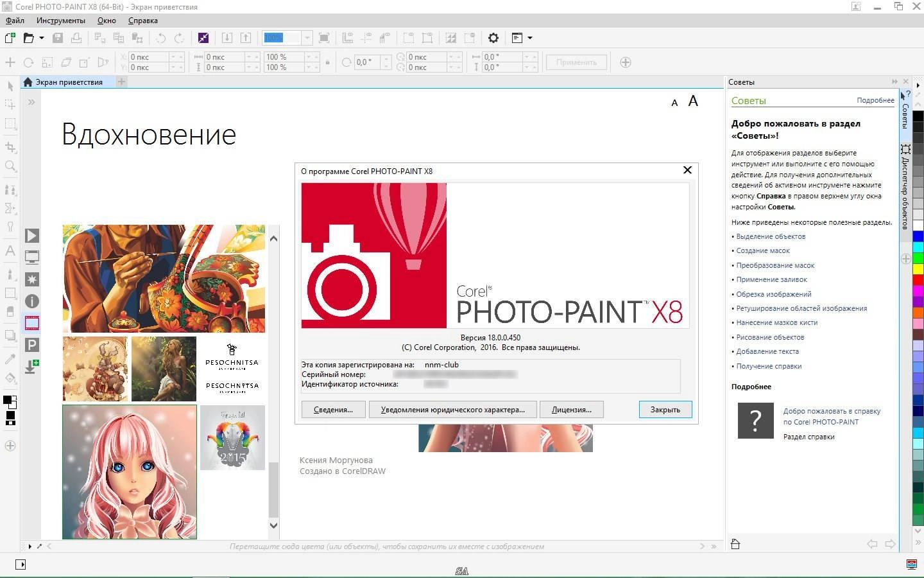
Task: Open Уведомления юридического характера... button
Action: [x=453, y=410]
